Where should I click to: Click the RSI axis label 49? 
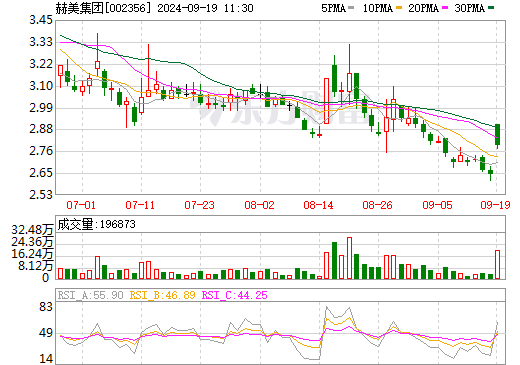pos(46,333)
